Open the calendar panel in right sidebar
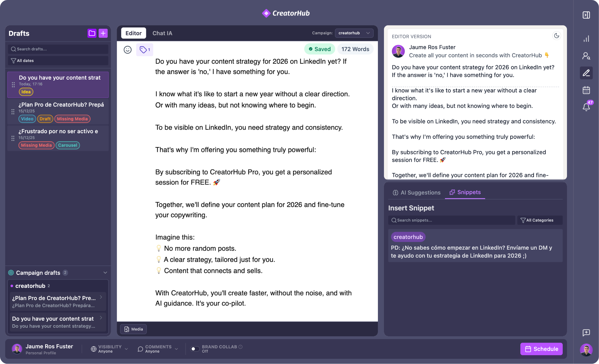This screenshot has width=599, height=364. coord(586,90)
